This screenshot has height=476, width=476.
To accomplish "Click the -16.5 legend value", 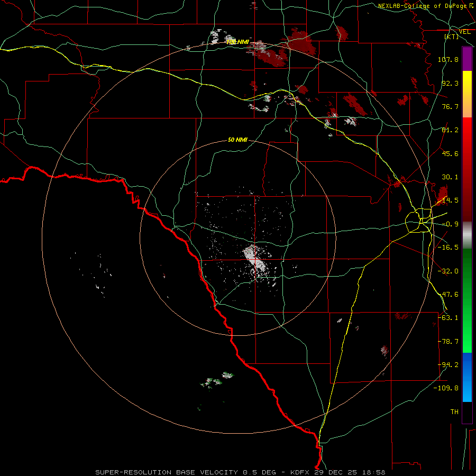I will (x=448, y=248).
